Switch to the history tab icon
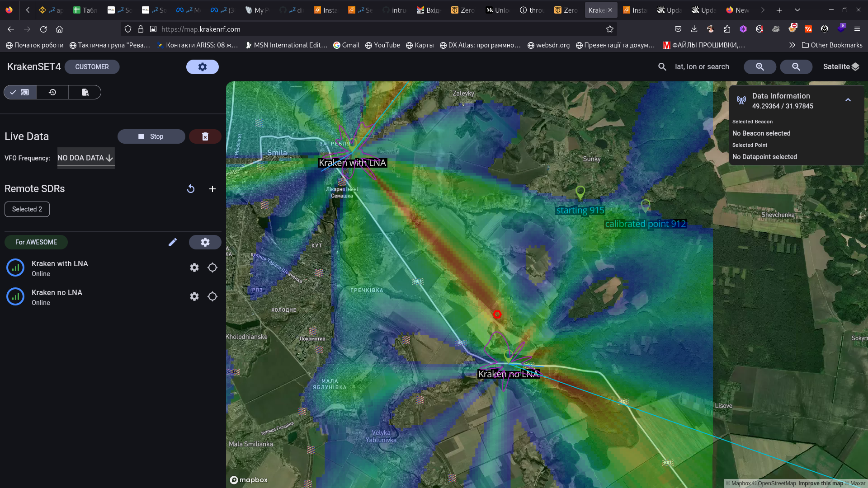 point(52,92)
